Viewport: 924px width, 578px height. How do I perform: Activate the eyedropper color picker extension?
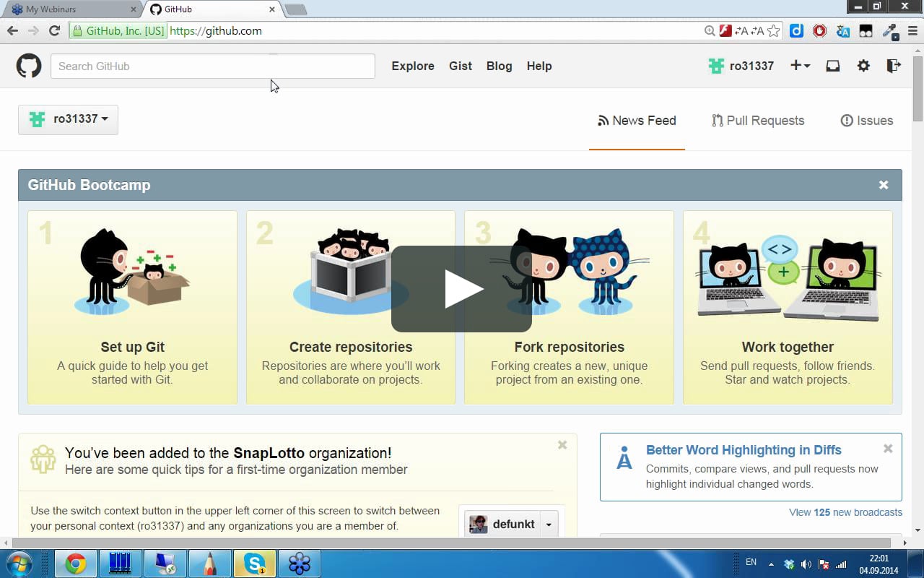point(889,30)
